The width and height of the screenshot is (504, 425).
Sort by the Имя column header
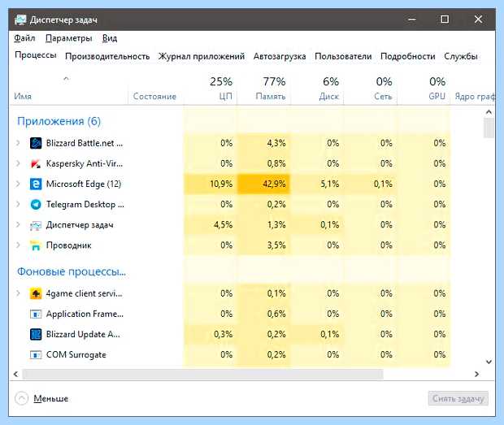point(69,89)
